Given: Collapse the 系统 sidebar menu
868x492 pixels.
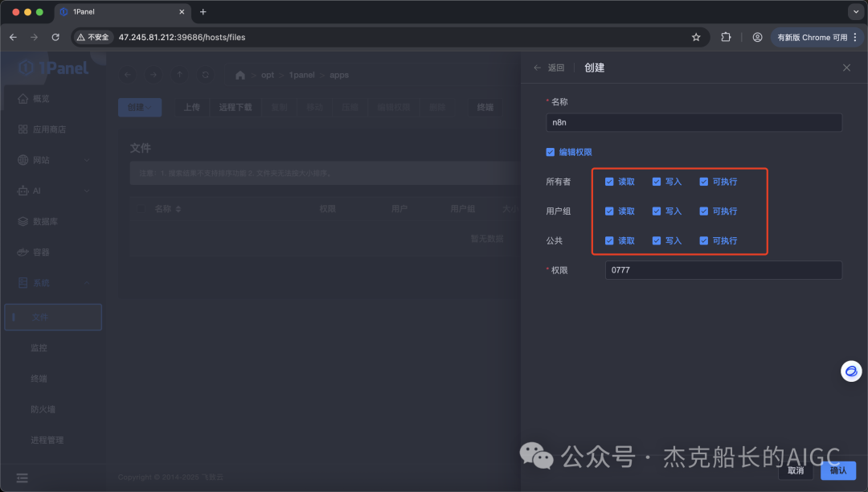Looking at the screenshot, I should (x=52, y=283).
